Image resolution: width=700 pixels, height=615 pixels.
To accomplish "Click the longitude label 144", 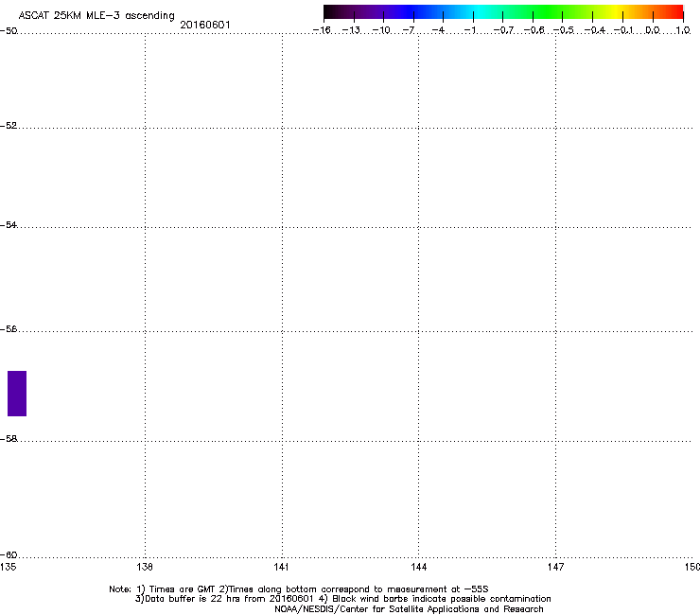I will pos(419,567).
